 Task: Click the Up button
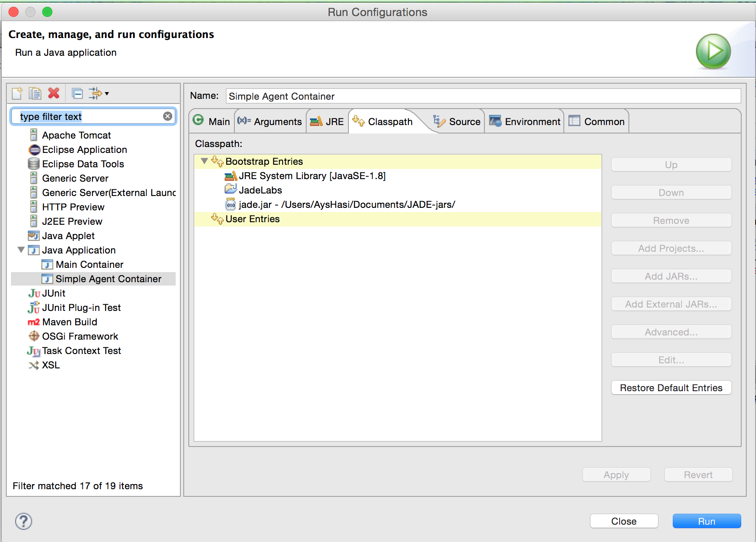pos(671,165)
